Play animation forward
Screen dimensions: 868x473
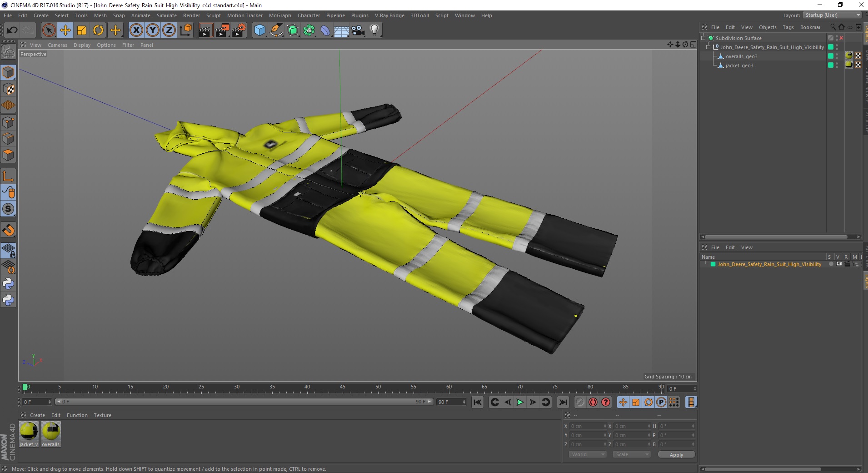coord(520,402)
